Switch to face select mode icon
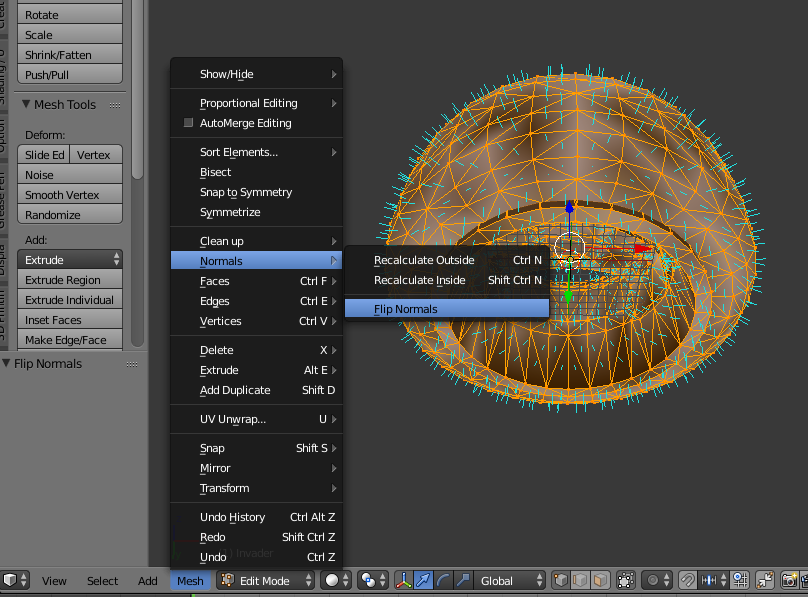The image size is (808, 597). pyautogui.click(x=600, y=581)
